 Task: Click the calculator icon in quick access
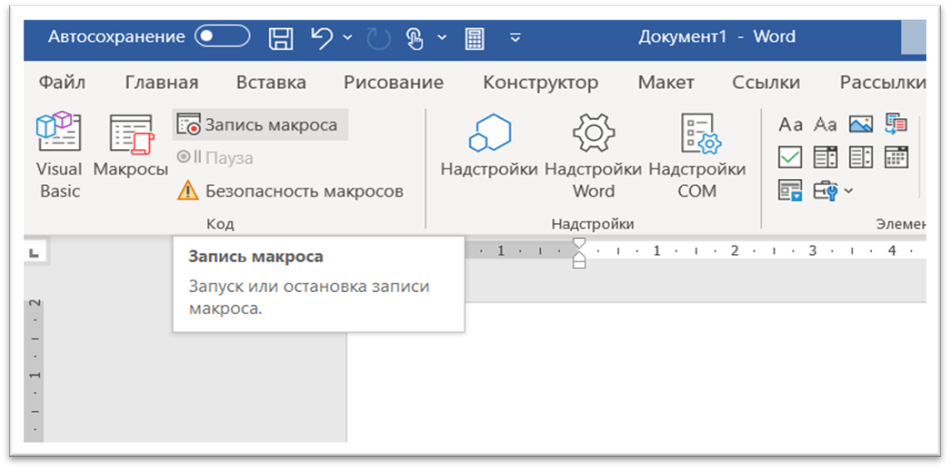(x=474, y=38)
